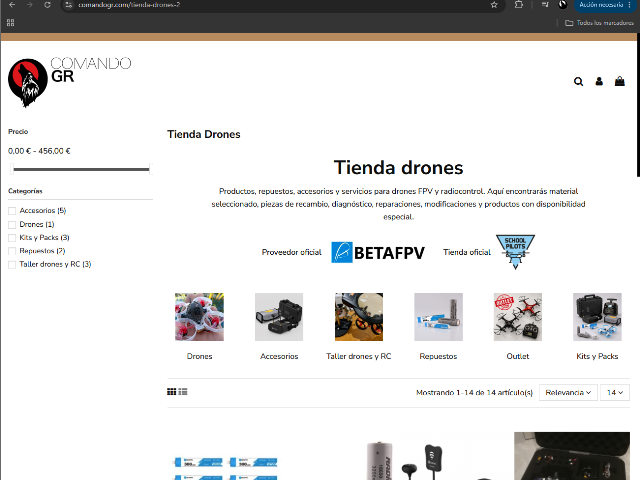
Task: Reload the page with the refresh icon
Action: [x=47, y=5]
